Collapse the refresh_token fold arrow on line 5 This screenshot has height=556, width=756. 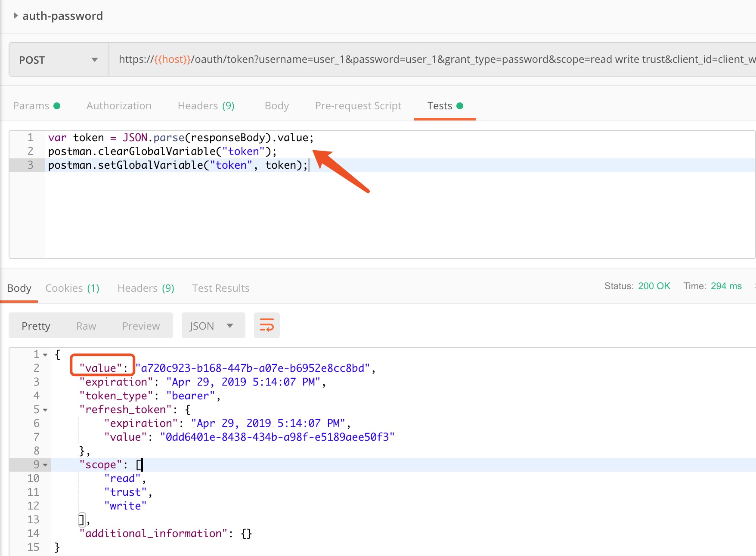click(x=45, y=410)
